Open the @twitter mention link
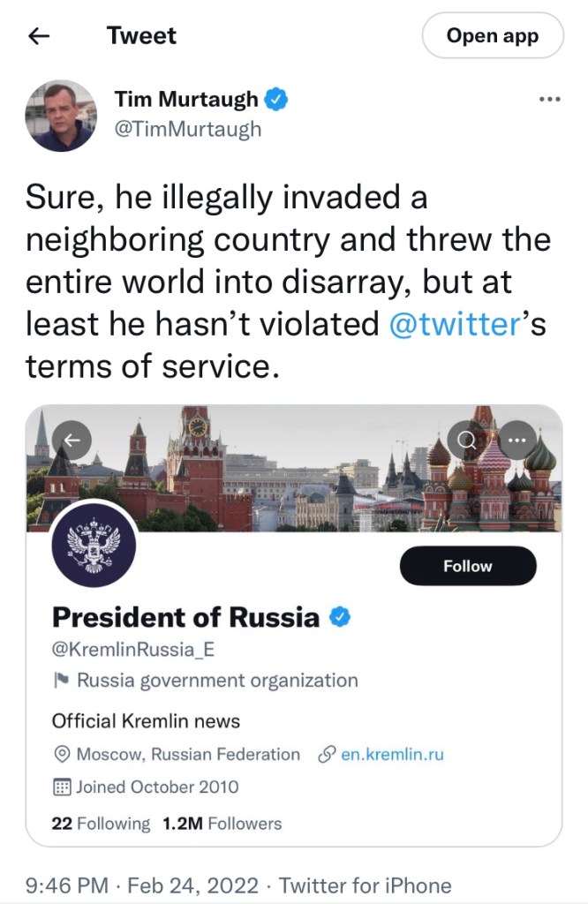Image resolution: width=588 pixels, height=904 pixels. (x=452, y=324)
